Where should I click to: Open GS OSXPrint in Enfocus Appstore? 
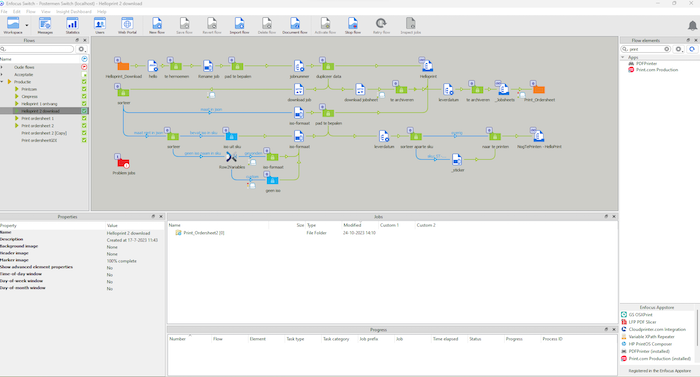tap(640, 314)
